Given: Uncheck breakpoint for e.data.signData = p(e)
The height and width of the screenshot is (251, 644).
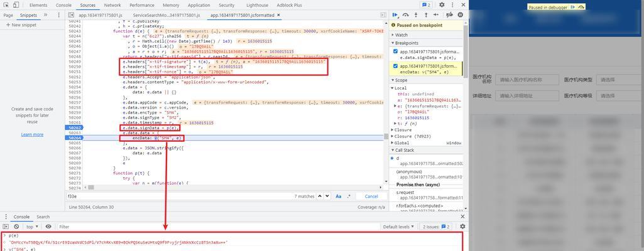Looking at the screenshot, I should tap(396, 51).
